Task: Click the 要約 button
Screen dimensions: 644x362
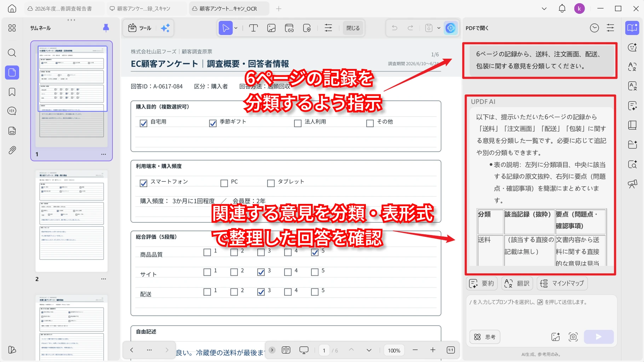Action: click(482, 283)
